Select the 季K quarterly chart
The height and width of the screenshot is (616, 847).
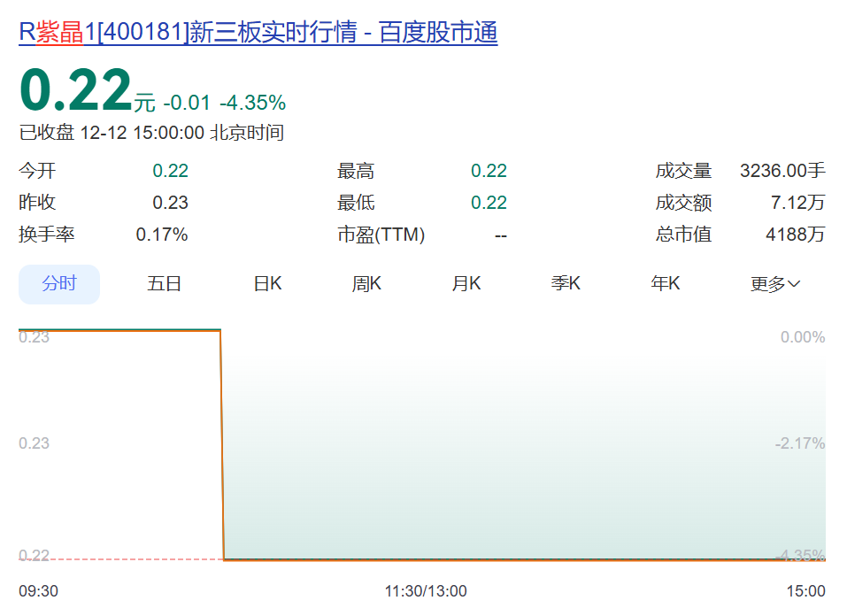pos(564,283)
